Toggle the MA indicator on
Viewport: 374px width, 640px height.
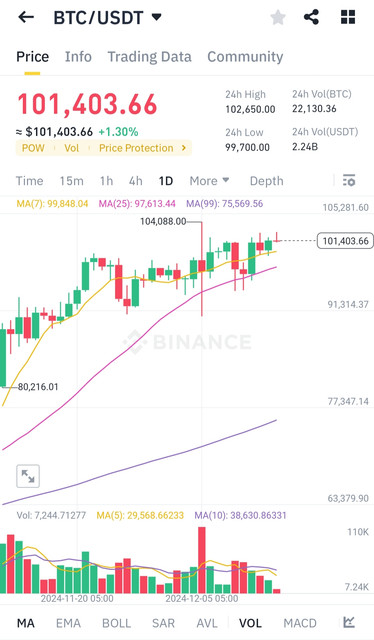(25, 623)
